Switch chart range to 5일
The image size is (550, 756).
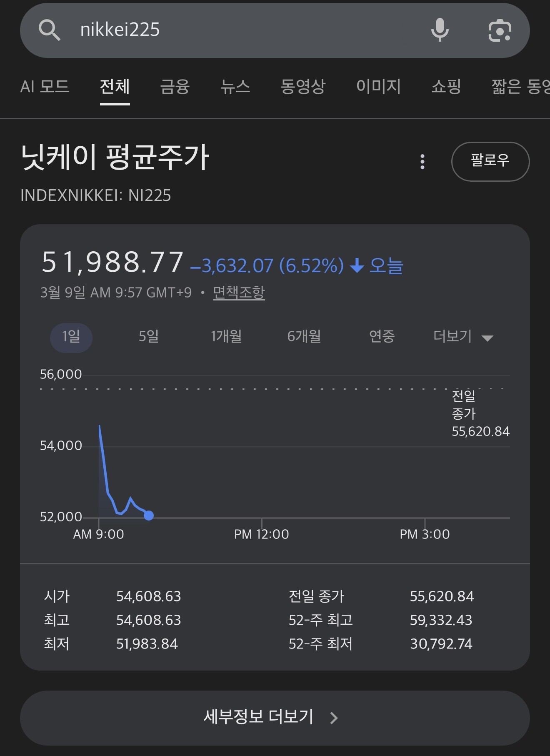[x=149, y=337]
